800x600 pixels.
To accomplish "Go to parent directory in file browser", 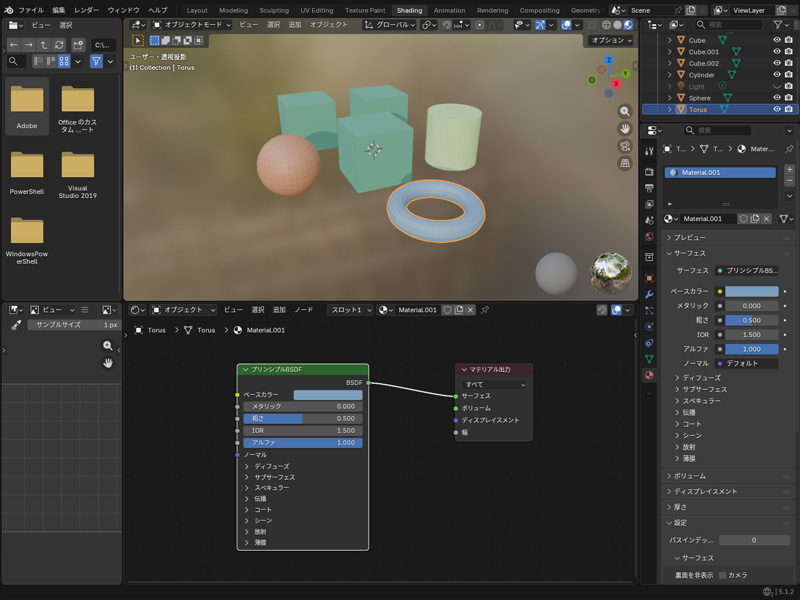I will coord(44,45).
